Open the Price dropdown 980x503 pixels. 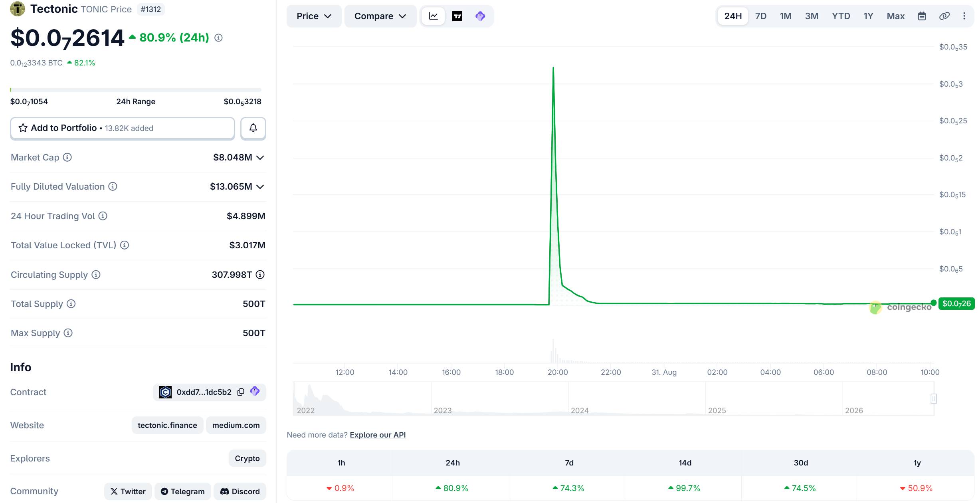click(314, 16)
